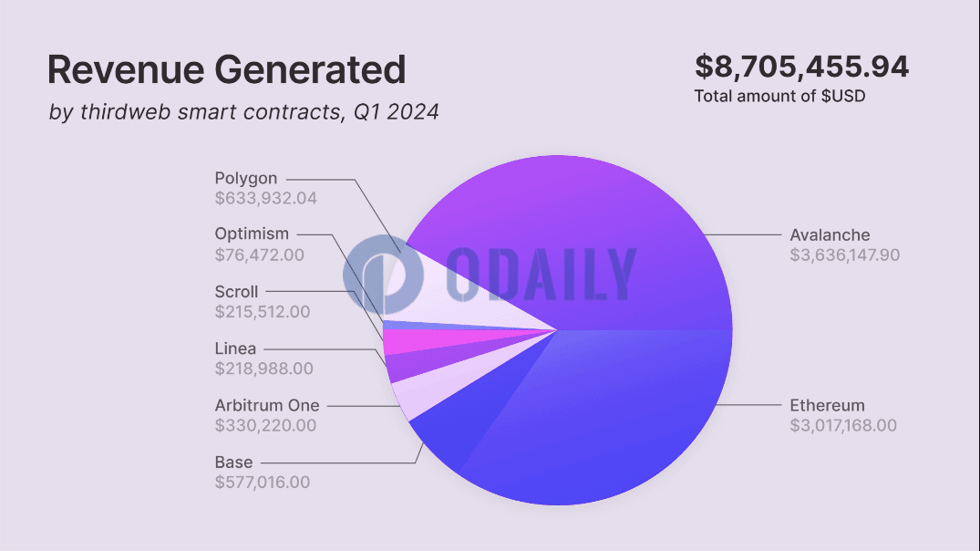980x551 pixels.
Task: Click the Ethereum label
Action: click(827, 405)
